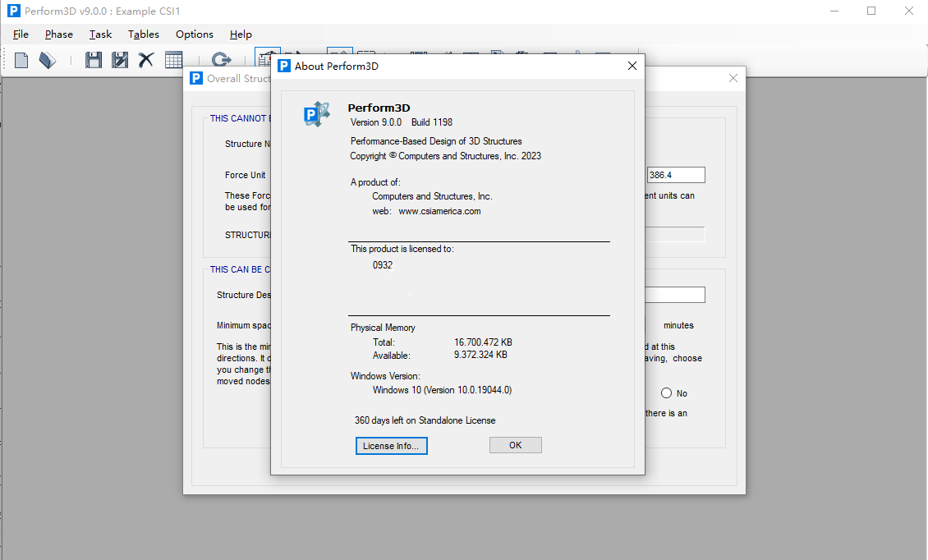
Task: Click the "Windows Version:" label
Action: point(385,376)
